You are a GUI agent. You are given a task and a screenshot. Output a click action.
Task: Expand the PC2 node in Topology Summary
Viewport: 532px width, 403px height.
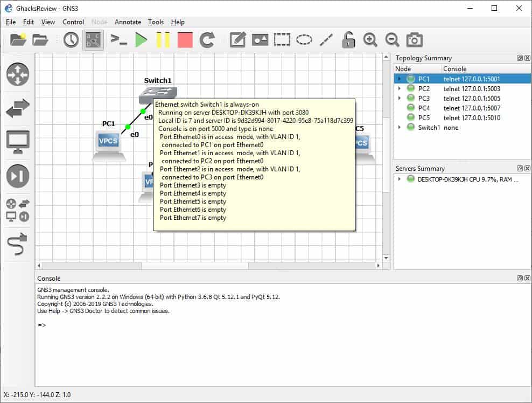[x=400, y=88]
